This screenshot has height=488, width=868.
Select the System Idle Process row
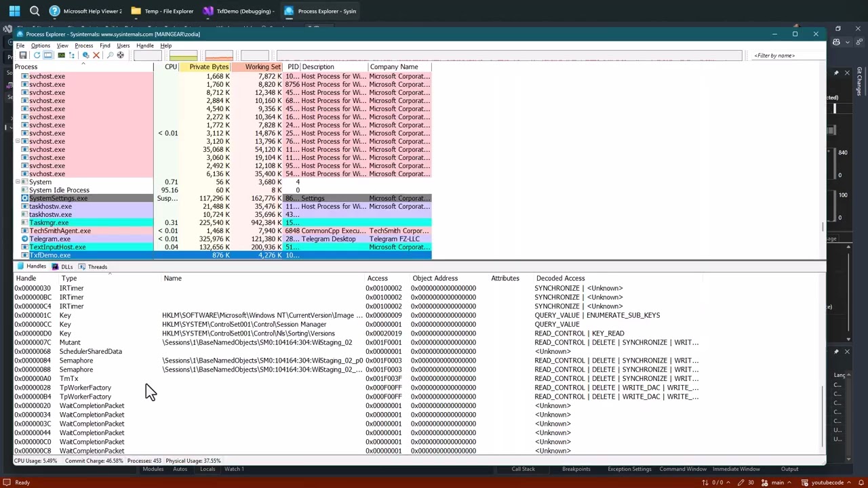[x=222, y=190]
